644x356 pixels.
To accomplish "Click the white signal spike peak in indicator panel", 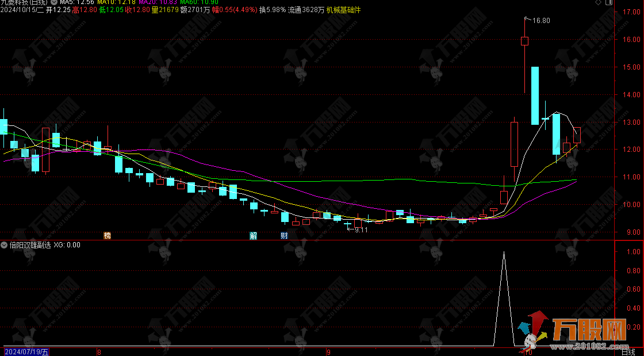I will [x=504, y=252].
